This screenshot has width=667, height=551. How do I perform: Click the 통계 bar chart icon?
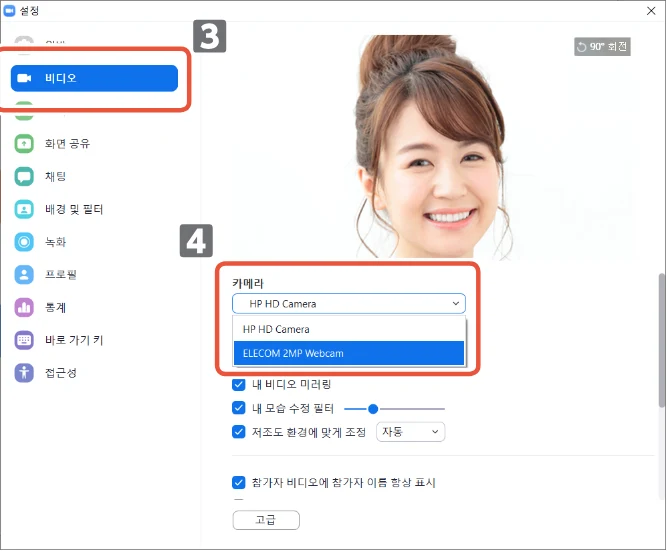point(24,308)
